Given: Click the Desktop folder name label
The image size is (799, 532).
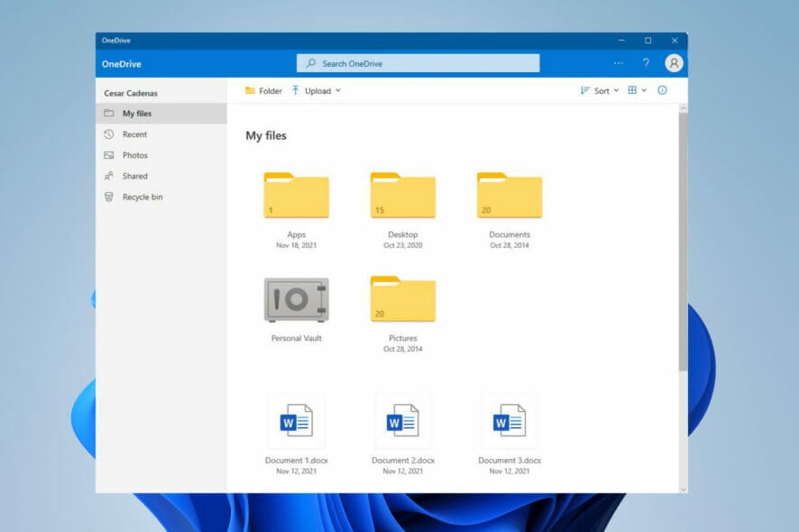Looking at the screenshot, I should [402, 234].
